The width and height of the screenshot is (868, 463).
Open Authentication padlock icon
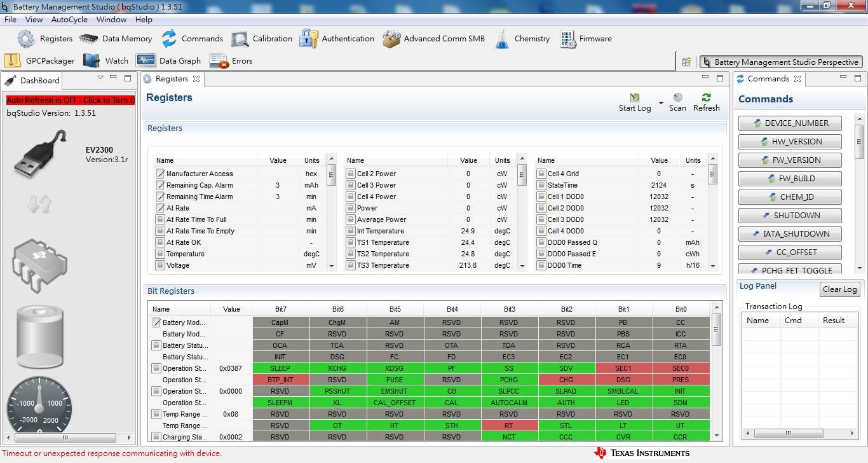pos(309,38)
